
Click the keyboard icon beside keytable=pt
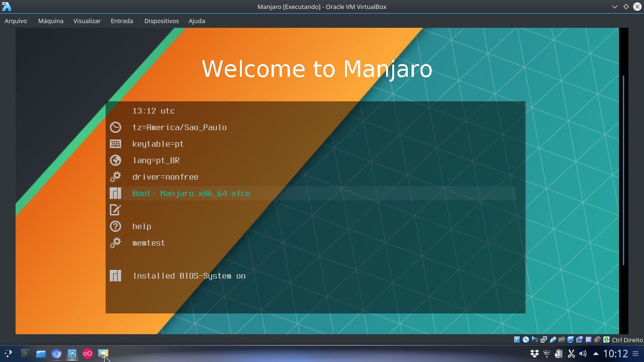116,144
